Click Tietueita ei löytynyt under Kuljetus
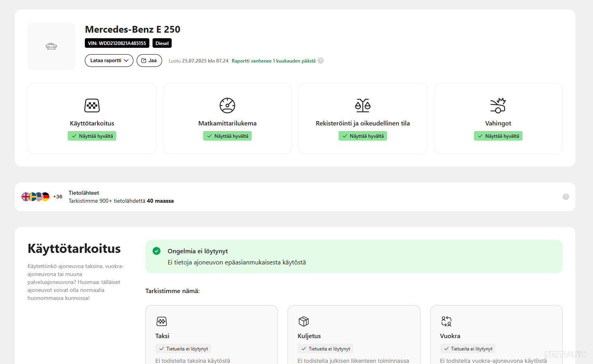 pyautogui.click(x=325, y=348)
